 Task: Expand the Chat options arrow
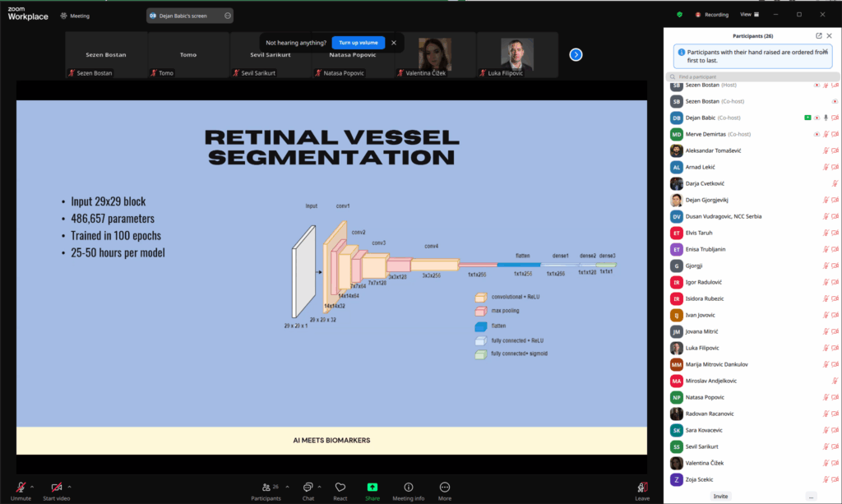click(x=320, y=487)
